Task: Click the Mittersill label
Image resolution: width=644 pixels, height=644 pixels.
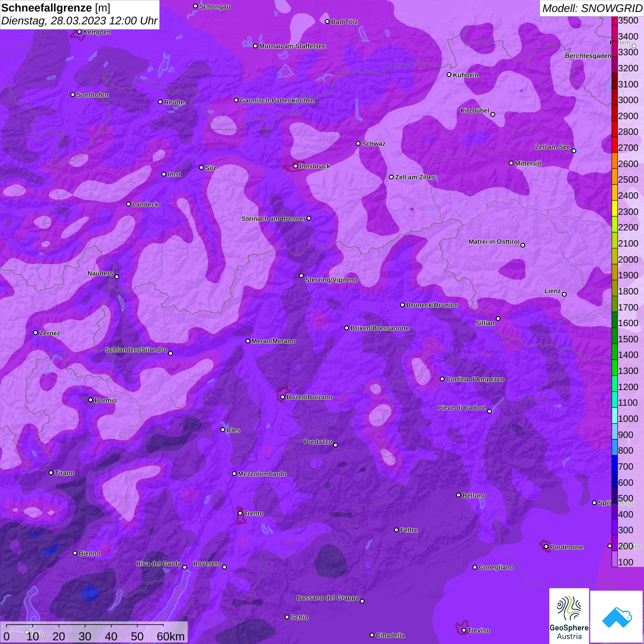Action: (529, 163)
